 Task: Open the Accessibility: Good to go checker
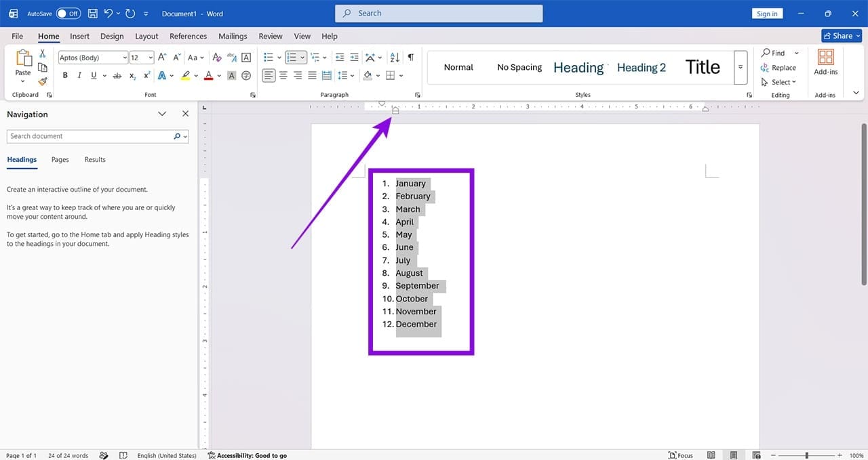(x=248, y=455)
